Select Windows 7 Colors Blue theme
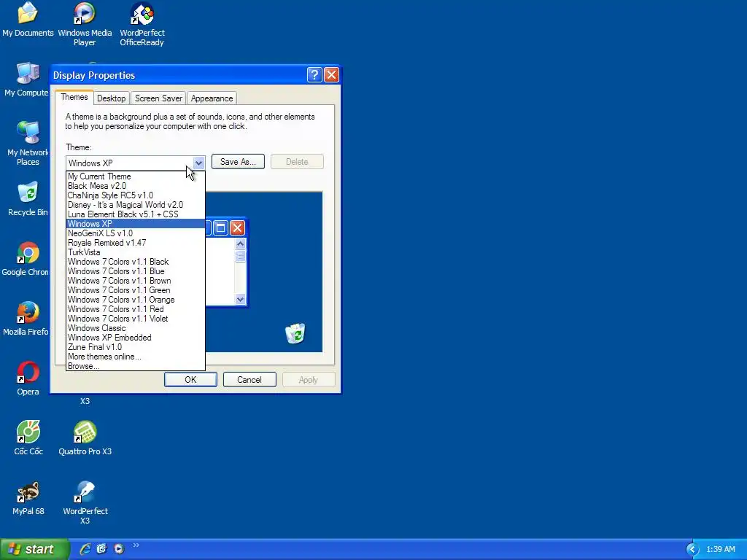The width and height of the screenshot is (747, 560). [x=135, y=271]
